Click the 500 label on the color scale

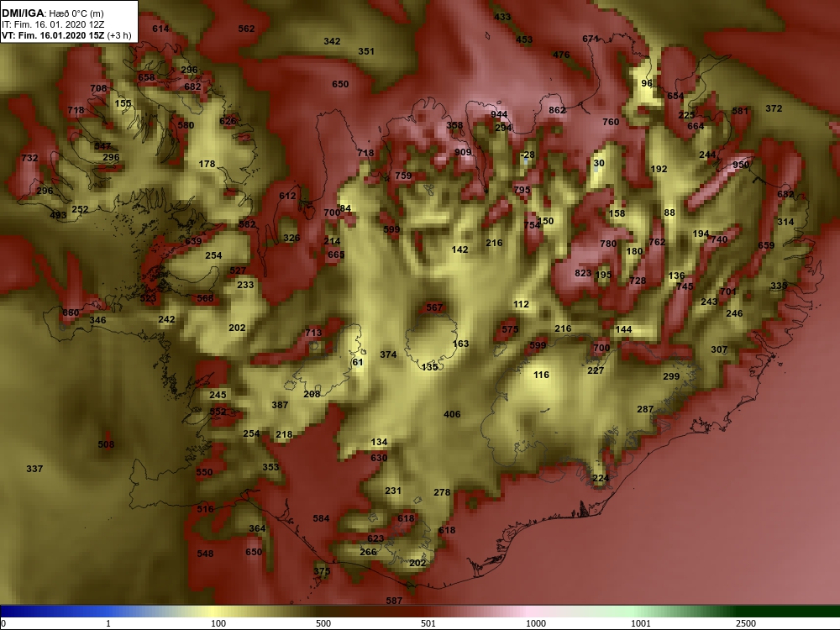[323, 623]
